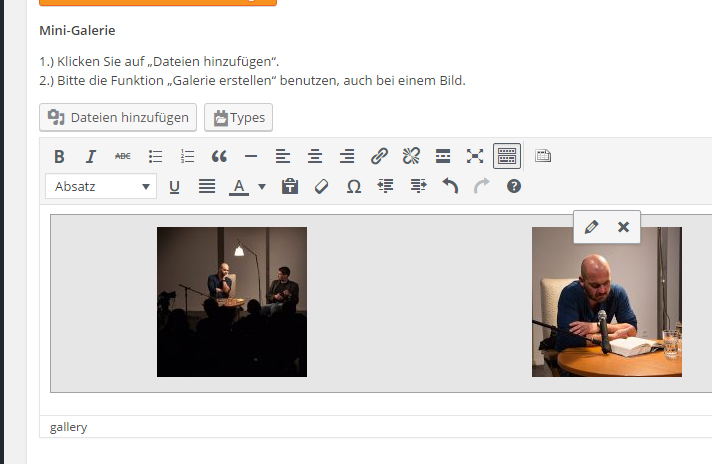The height and width of the screenshot is (464, 712).
Task: Edit the gallery with the pencil icon
Action: 591,227
